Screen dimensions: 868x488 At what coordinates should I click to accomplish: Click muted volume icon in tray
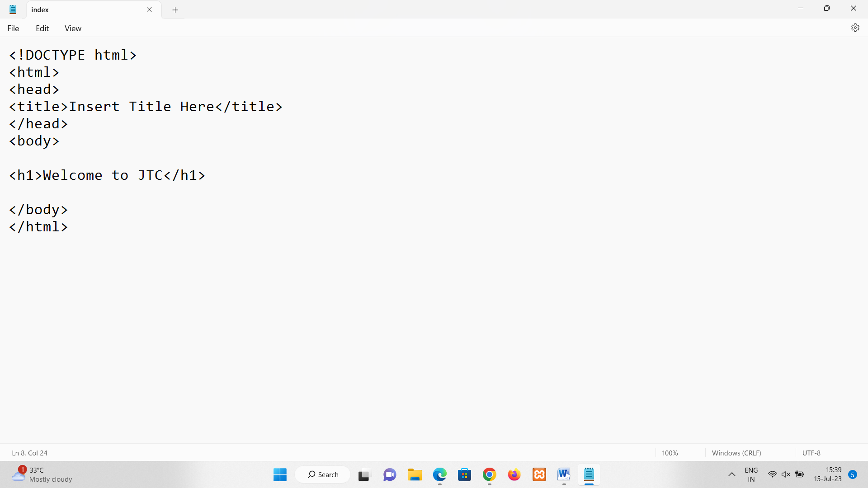tap(786, 474)
